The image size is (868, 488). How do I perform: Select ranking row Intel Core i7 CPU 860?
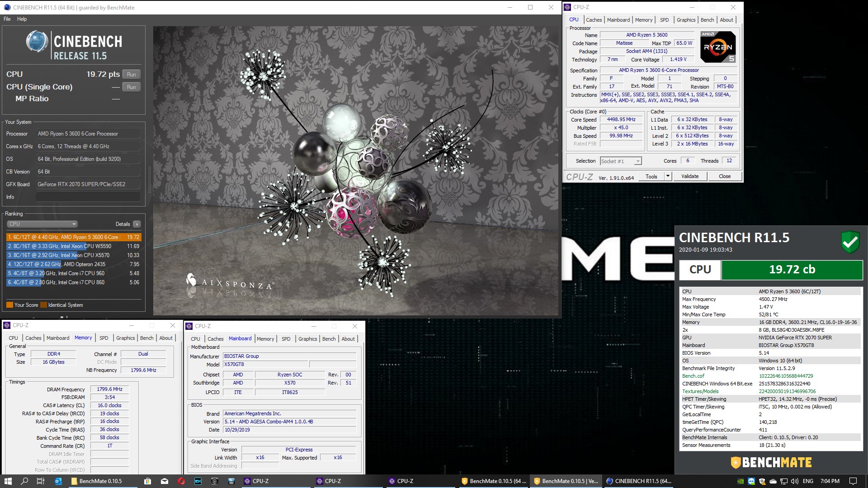click(74, 282)
